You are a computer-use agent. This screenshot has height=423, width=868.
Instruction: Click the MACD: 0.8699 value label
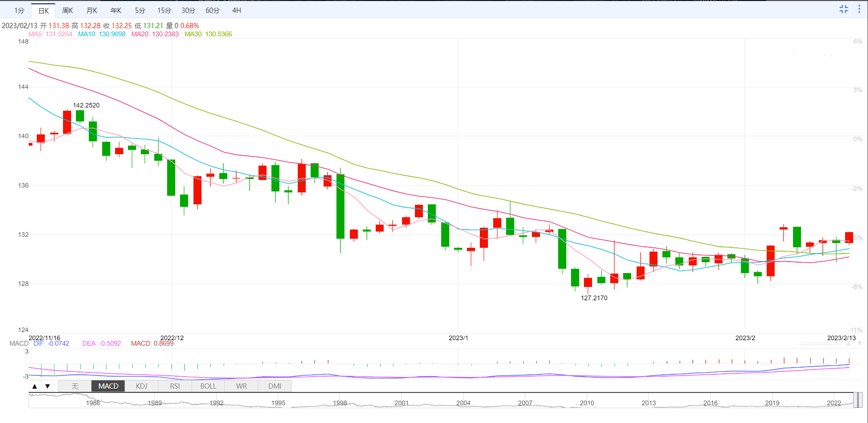click(152, 343)
